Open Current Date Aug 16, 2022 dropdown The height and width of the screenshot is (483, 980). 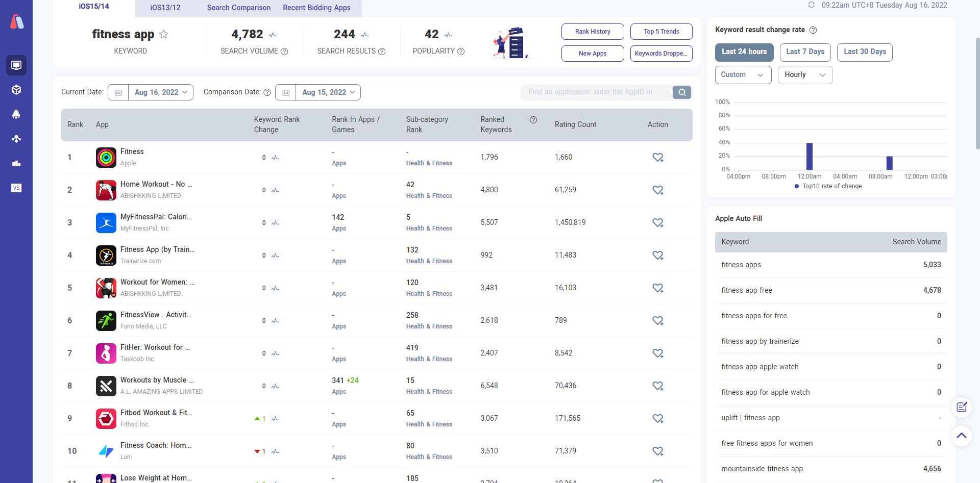click(161, 92)
